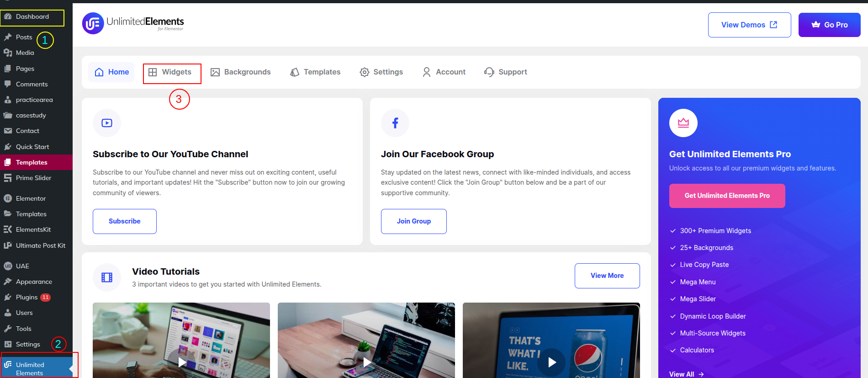Open the Support tab
Viewport: 868px width, 378px height.
(x=506, y=72)
